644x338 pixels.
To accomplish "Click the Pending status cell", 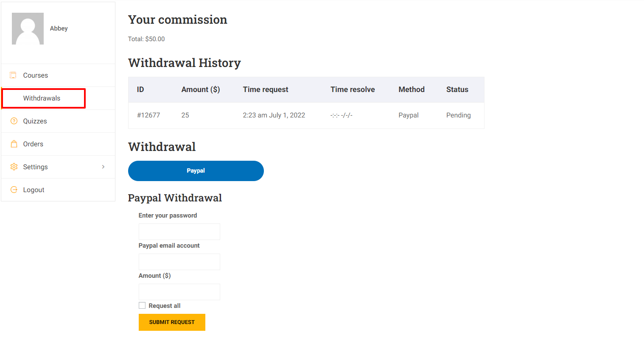I will [459, 115].
